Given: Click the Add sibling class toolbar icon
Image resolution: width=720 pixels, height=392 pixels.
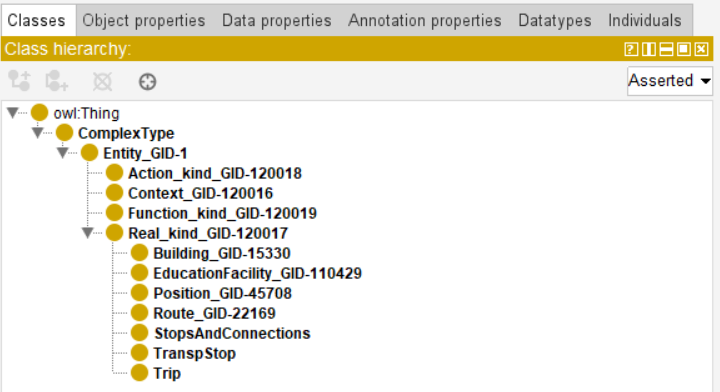Looking at the screenshot, I should click(56, 81).
